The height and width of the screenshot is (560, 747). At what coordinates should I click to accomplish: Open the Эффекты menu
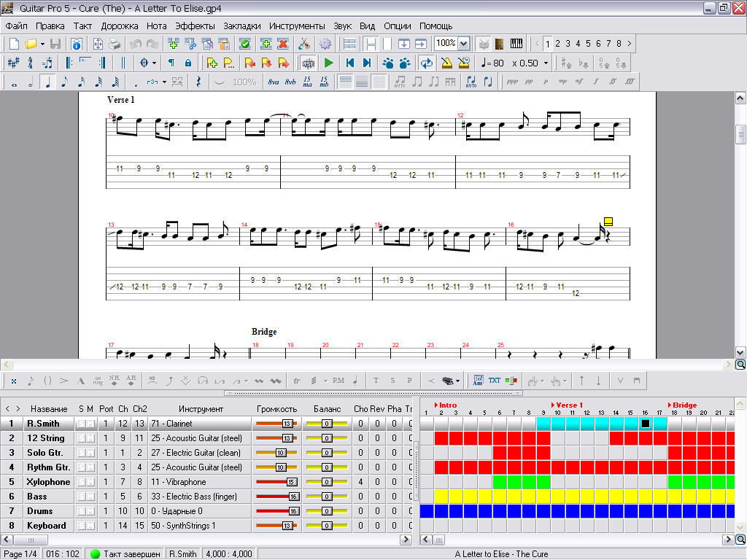coord(195,26)
